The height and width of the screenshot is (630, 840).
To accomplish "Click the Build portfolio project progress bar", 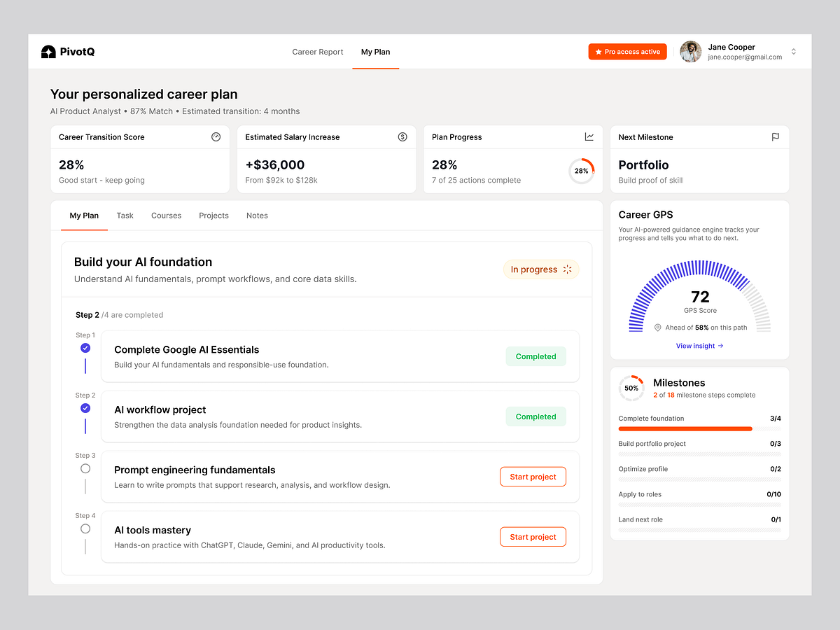I will tap(700, 454).
